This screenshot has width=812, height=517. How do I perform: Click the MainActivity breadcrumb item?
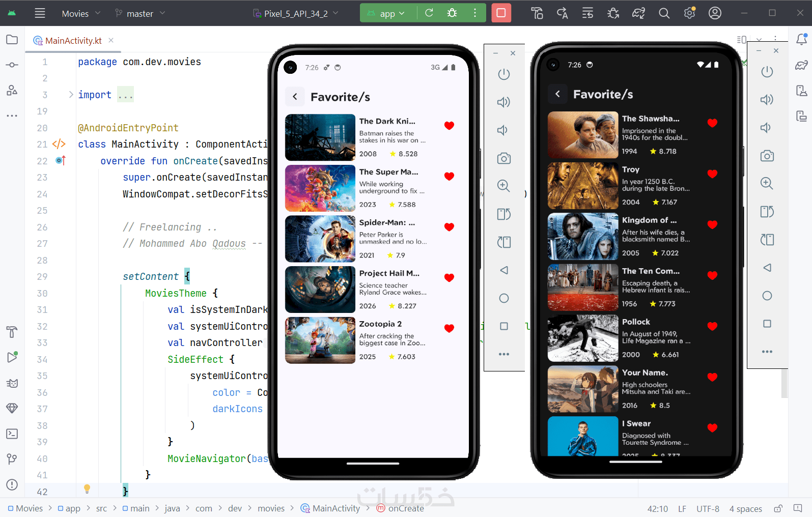pos(330,508)
